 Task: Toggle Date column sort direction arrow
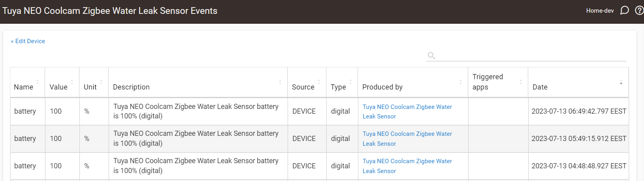click(x=621, y=82)
